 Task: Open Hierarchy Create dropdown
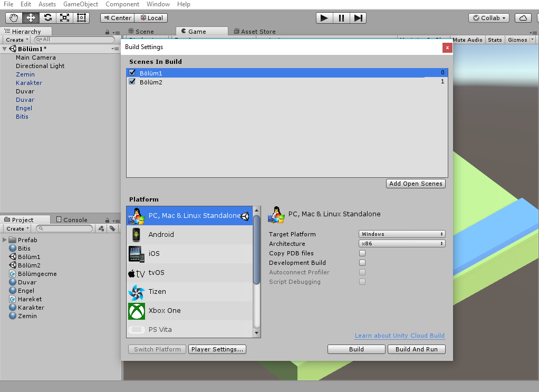pyautogui.click(x=17, y=40)
